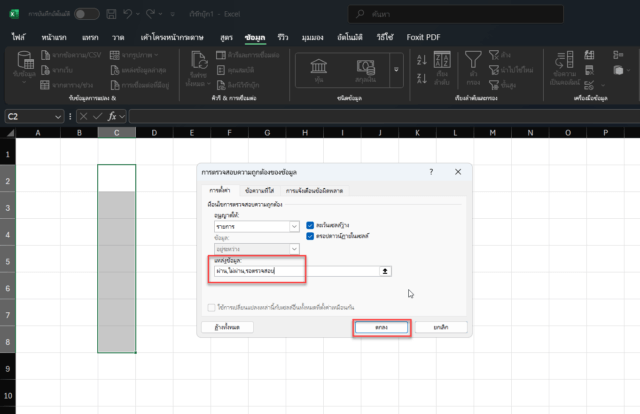The width and height of the screenshot is (640, 414).
Task: Switch to the Input Message dialog tab
Action: pos(260,191)
